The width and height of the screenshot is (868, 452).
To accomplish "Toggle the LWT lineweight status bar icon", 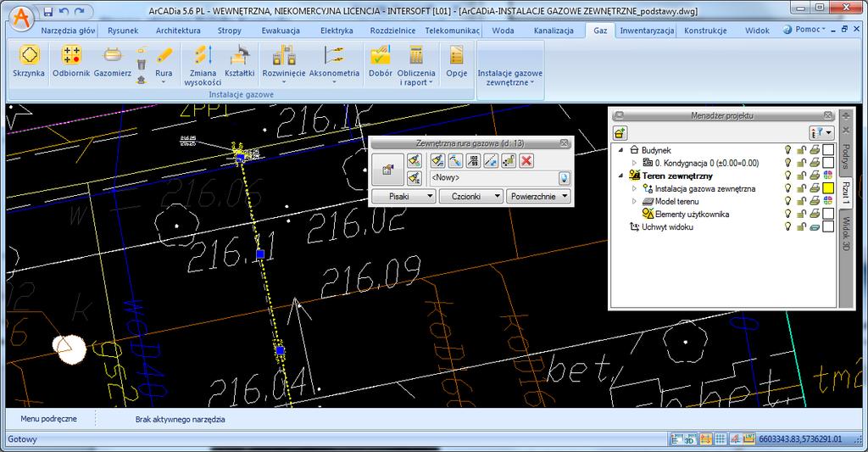I will (x=749, y=439).
